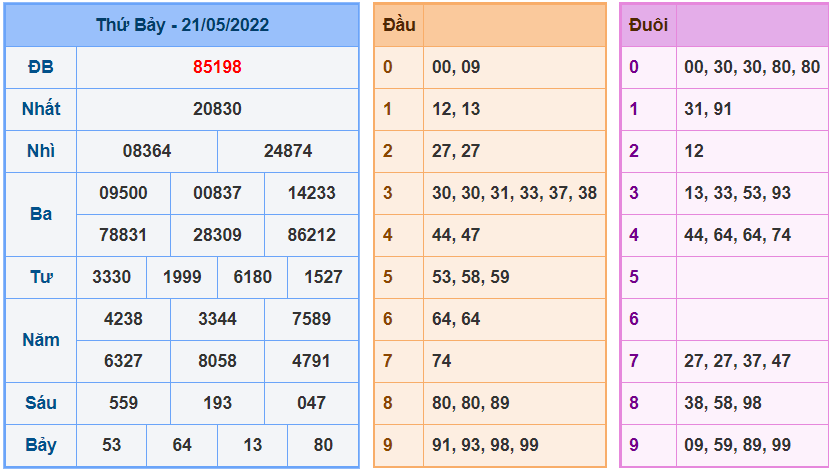Click the Sáu prize number 047
The height and width of the screenshot is (469, 829).
tap(311, 403)
